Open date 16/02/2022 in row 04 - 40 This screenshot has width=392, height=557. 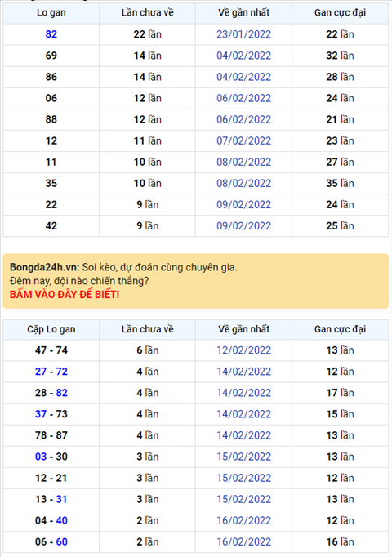[244, 521]
